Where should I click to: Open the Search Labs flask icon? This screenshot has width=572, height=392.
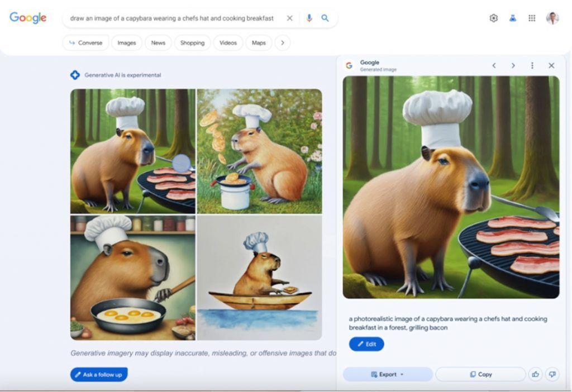pyautogui.click(x=513, y=18)
